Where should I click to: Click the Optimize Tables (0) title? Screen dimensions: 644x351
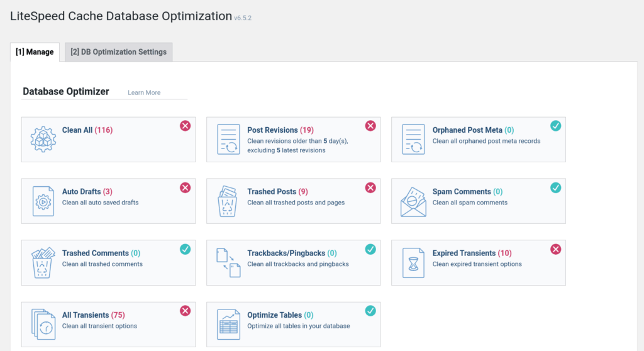point(280,315)
